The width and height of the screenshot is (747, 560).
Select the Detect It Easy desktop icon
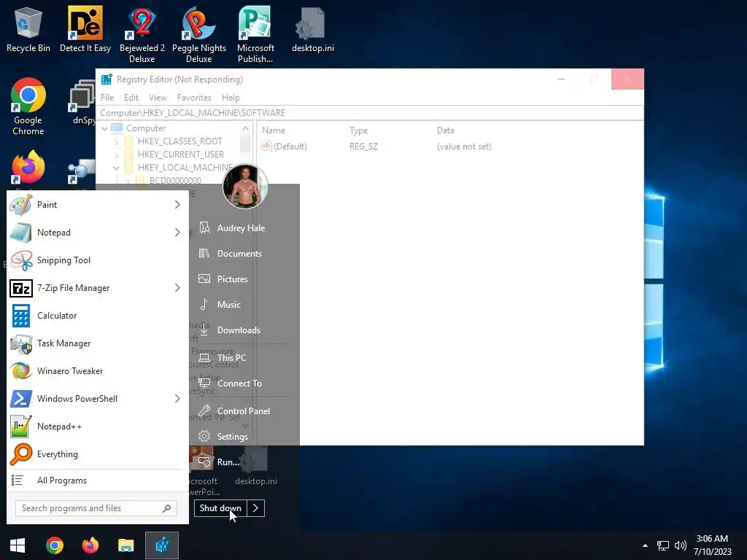tap(85, 31)
